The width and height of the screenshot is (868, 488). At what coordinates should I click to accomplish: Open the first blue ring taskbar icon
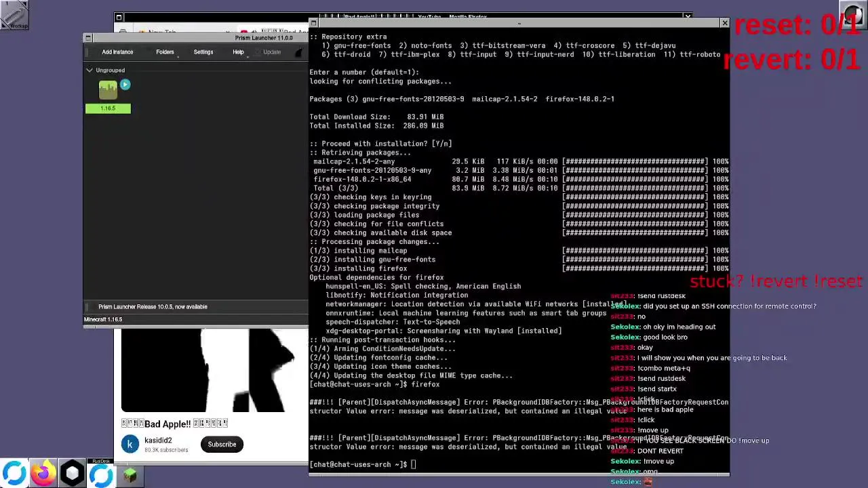(14, 474)
